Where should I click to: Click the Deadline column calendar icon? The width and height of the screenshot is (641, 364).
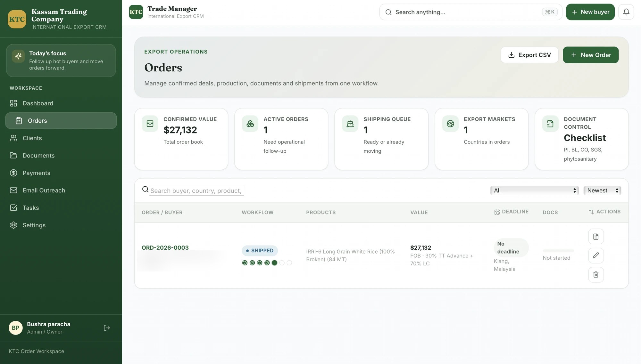pyautogui.click(x=497, y=212)
